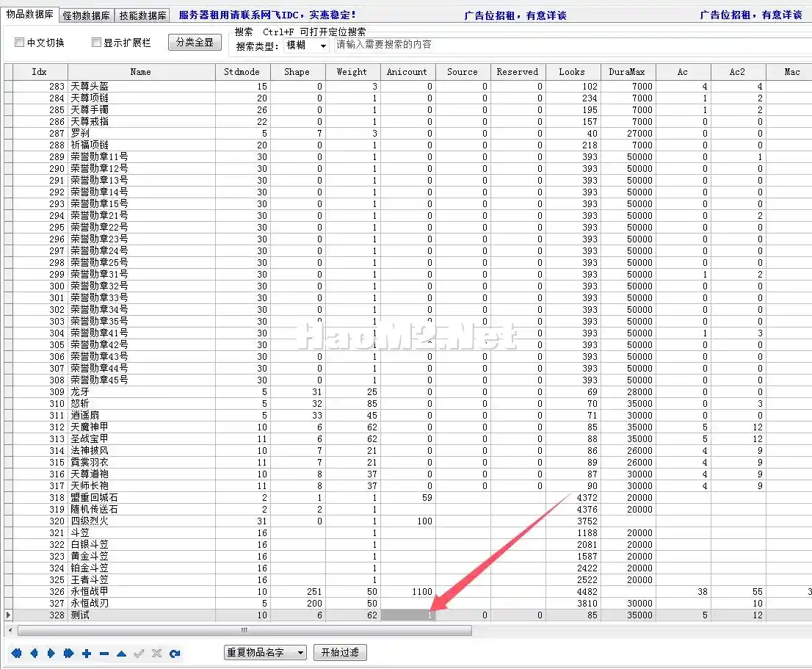
Task: Select 怒斩 name cell
Action: coord(142,404)
